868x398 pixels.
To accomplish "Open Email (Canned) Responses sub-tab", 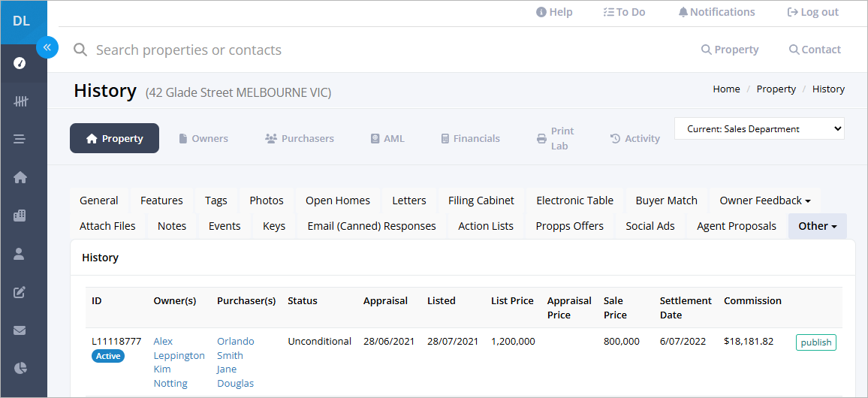I will pos(372,226).
